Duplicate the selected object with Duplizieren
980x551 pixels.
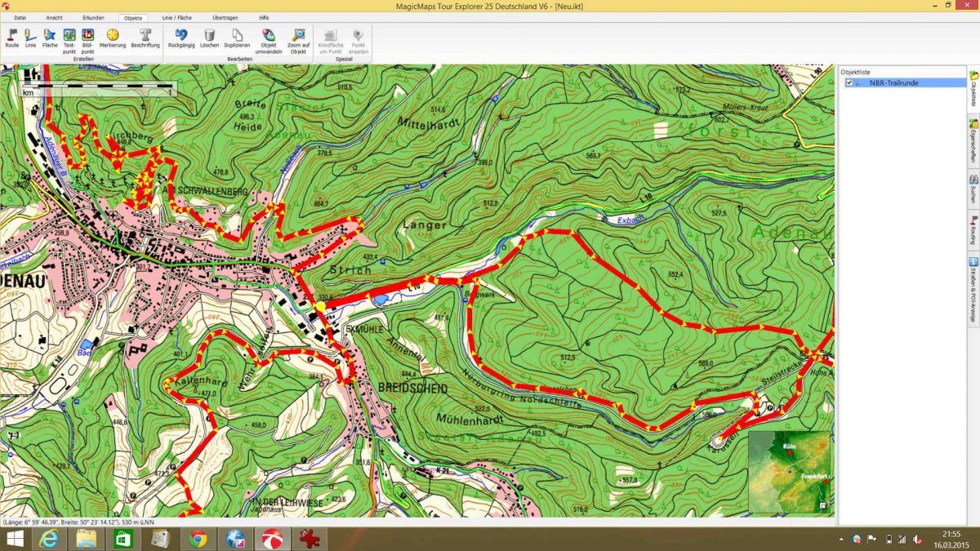237,38
